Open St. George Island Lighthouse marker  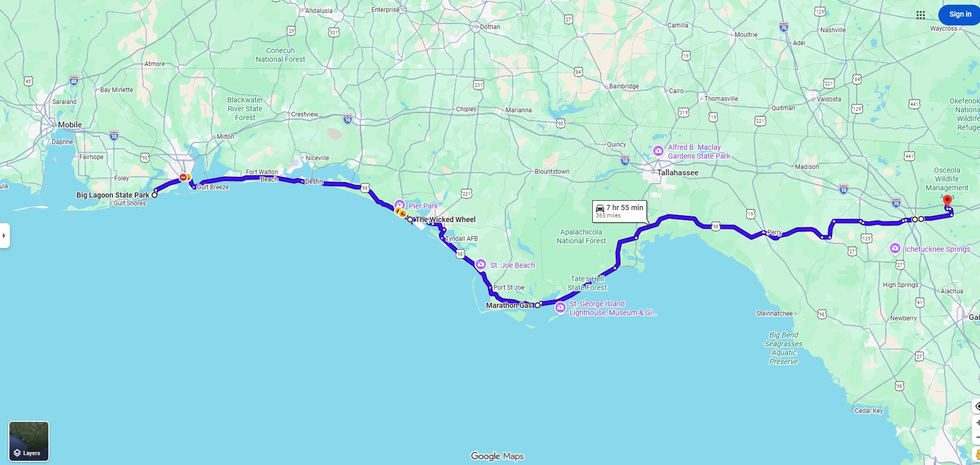560,308
